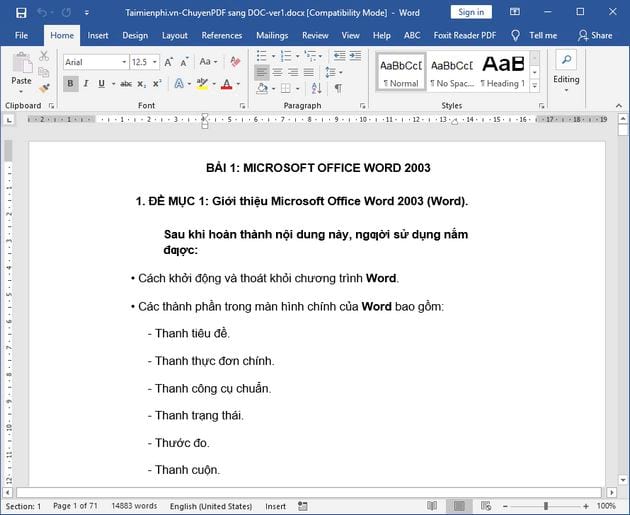Toggle the paragraph marks pilcrow
Image resolution: width=630 pixels, height=515 pixels.
pyautogui.click(x=338, y=88)
